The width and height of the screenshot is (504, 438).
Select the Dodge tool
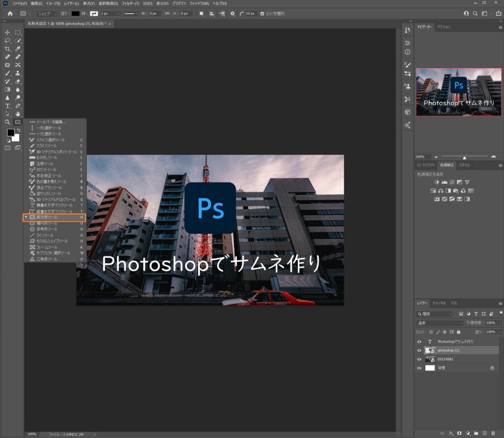pyautogui.click(x=18, y=98)
